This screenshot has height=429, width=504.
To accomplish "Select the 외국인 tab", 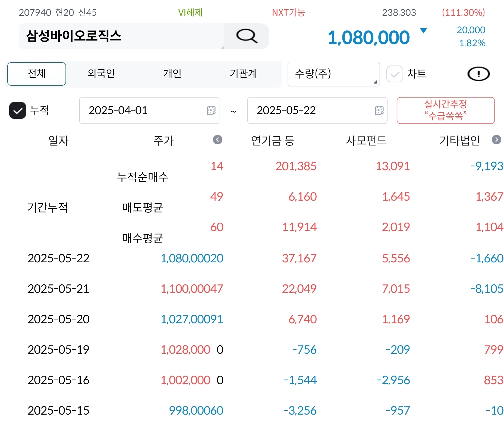I will click(x=101, y=74).
